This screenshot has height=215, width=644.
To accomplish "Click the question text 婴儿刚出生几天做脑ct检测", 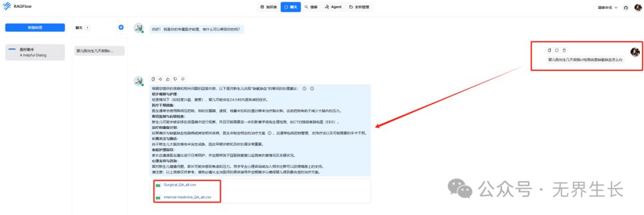I will (x=586, y=60).
